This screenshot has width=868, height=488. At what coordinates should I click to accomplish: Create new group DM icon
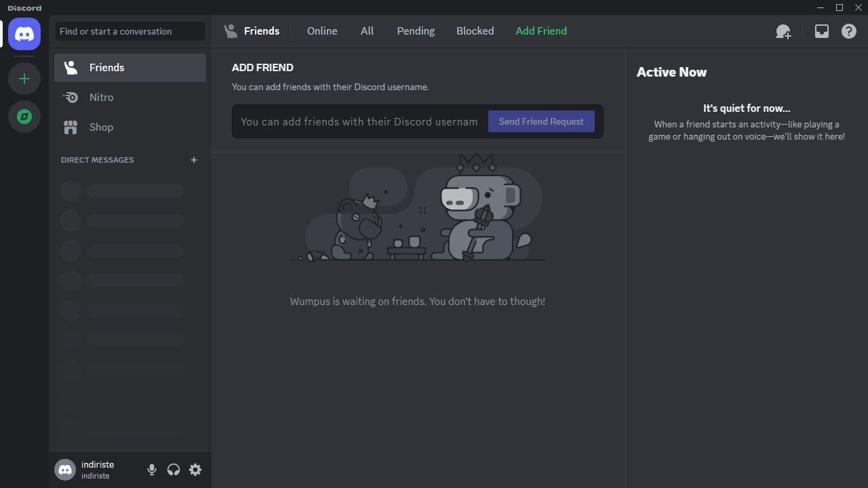783,31
